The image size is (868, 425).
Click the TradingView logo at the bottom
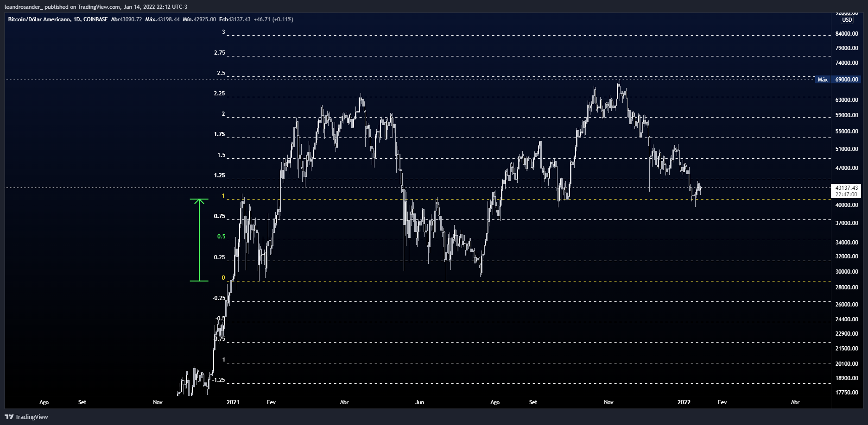coord(26,417)
